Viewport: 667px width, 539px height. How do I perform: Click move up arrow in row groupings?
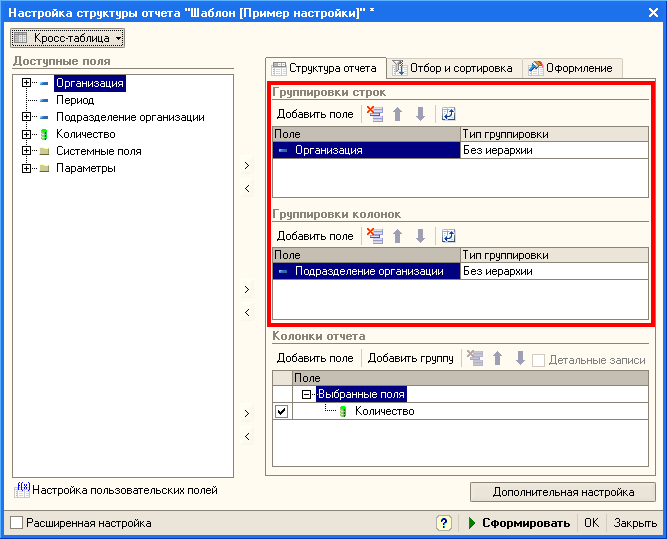398,114
